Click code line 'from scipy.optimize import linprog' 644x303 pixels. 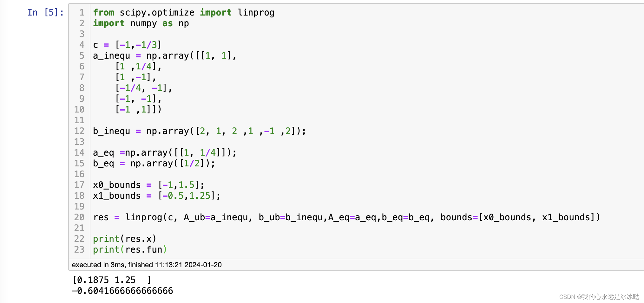pyautogui.click(x=184, y=13)
